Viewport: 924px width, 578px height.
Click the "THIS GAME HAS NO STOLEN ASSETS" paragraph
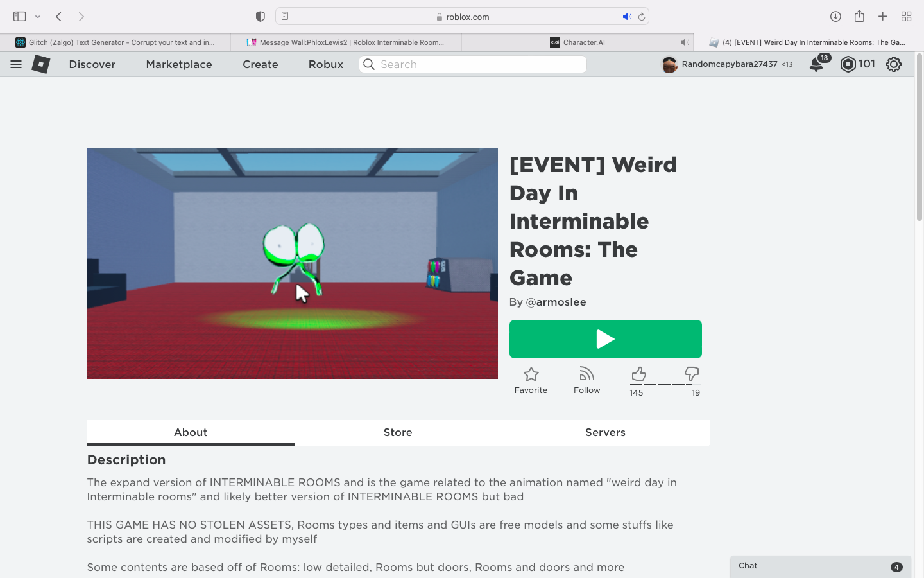(x=381, y=532)
